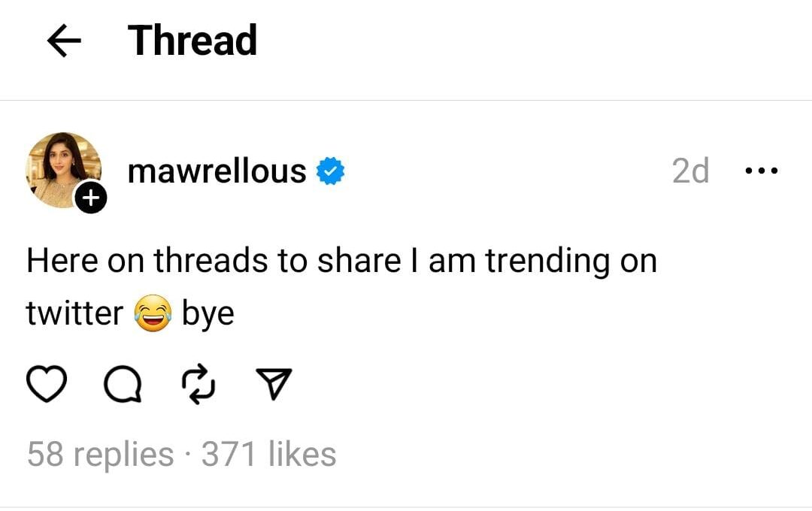This screenshot has height=511, width=812.
Task: Like the post with the heart icon
Action: [x=47, y=386]
